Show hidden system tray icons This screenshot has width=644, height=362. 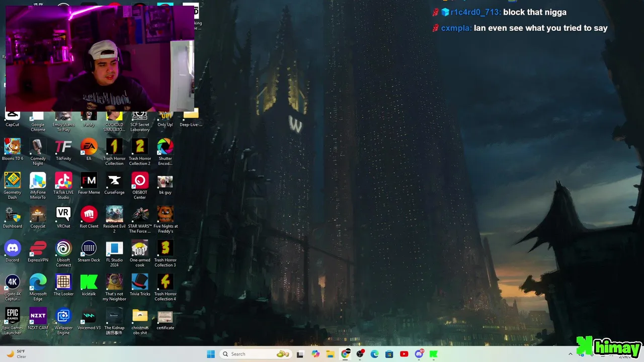point(570,354)
